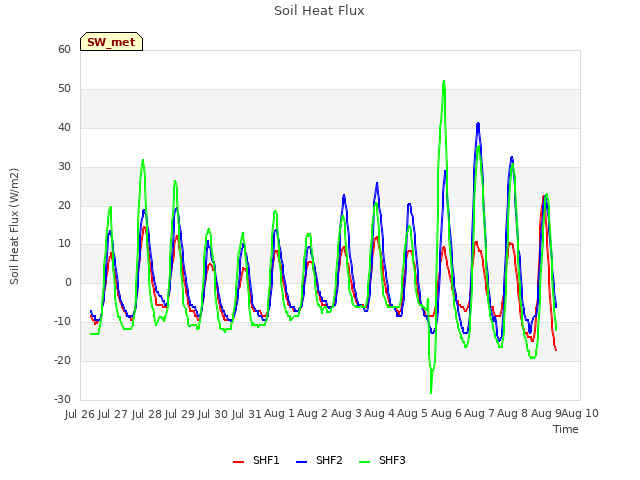
Task: Click the Aug 2 x-axis tick label
Action: click(312, 413)
